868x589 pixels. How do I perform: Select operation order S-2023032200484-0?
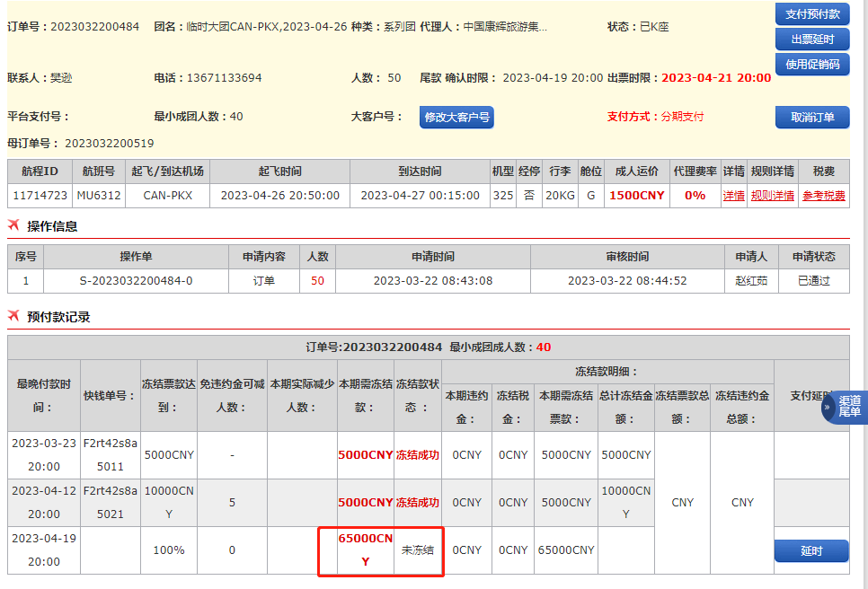click(x=136, y=281)
